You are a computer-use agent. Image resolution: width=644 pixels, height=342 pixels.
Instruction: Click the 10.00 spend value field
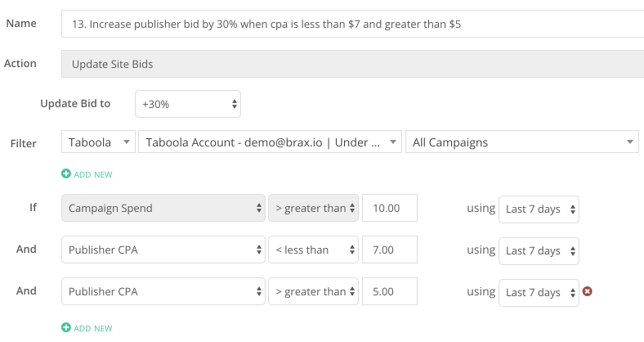tap(390, 208)
